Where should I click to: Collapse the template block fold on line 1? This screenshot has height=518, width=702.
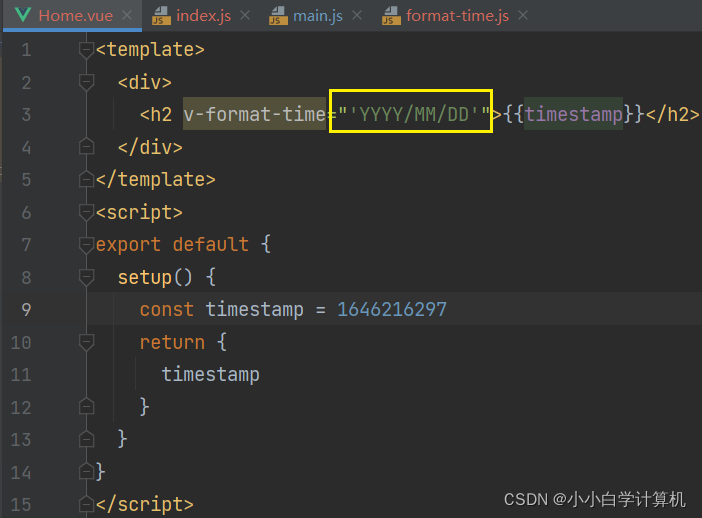click(86, 50)
